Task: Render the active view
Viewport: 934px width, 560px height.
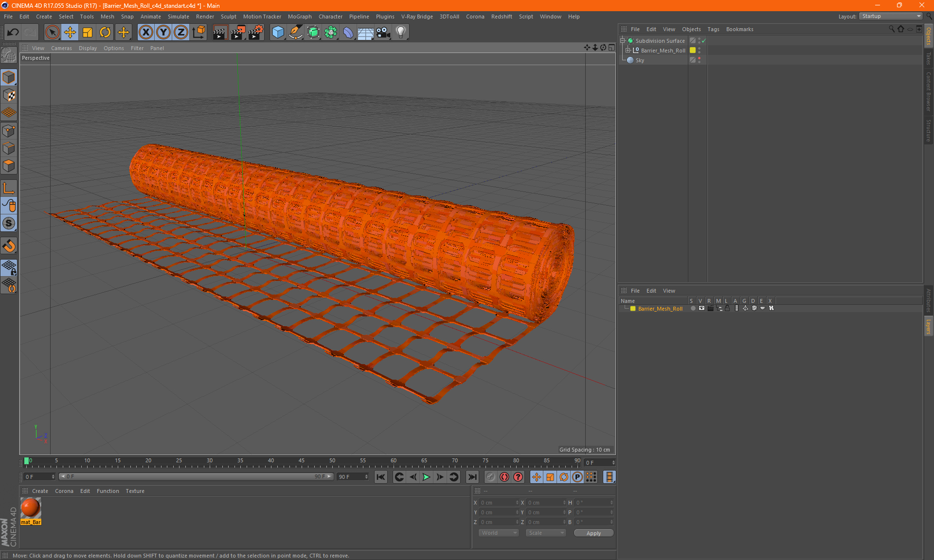Action: [x=220, y=33]
